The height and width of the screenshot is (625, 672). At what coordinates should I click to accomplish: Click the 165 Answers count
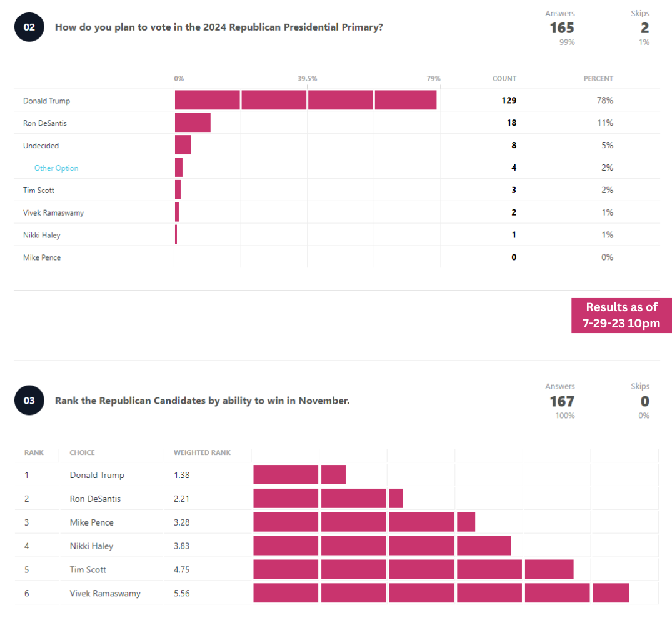(561, 28)
